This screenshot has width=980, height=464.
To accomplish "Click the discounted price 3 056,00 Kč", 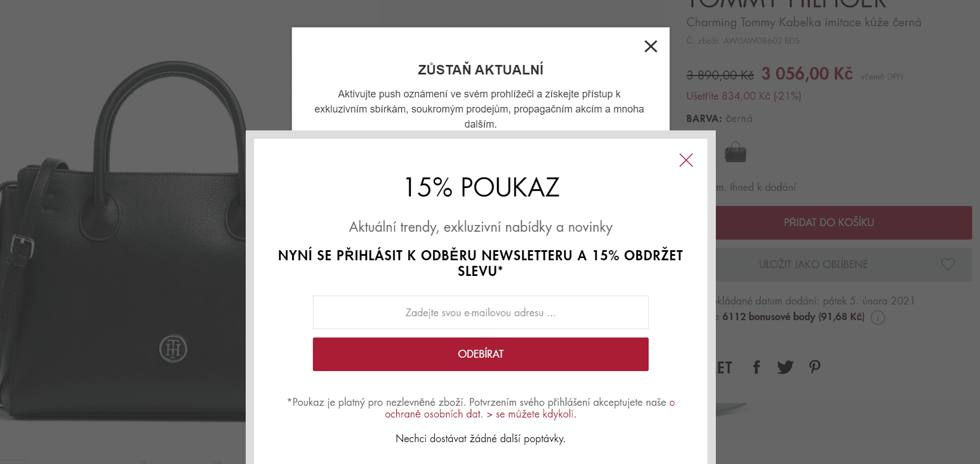I will [x=806, y=74].
